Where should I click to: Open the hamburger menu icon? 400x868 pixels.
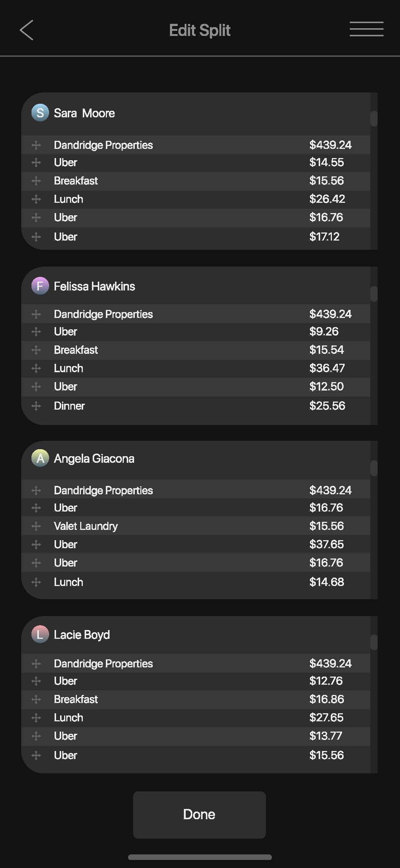pyautogui.click(x=366, y=29)
